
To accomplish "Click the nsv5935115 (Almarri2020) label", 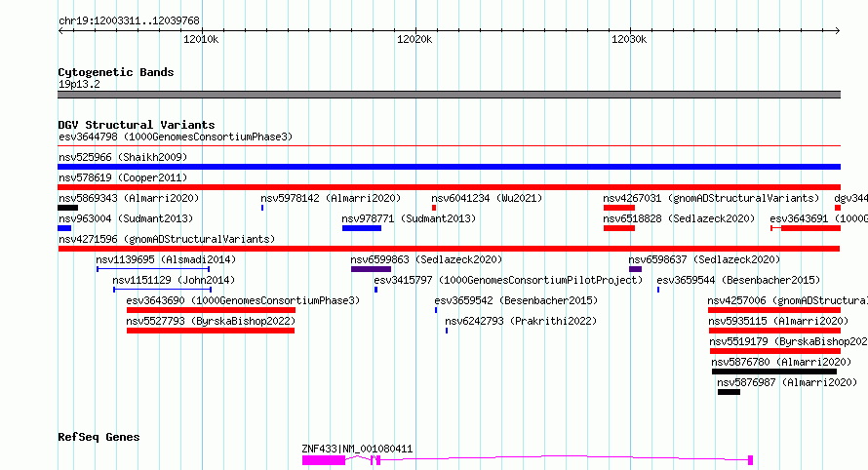I will click(x=778, y=321).
